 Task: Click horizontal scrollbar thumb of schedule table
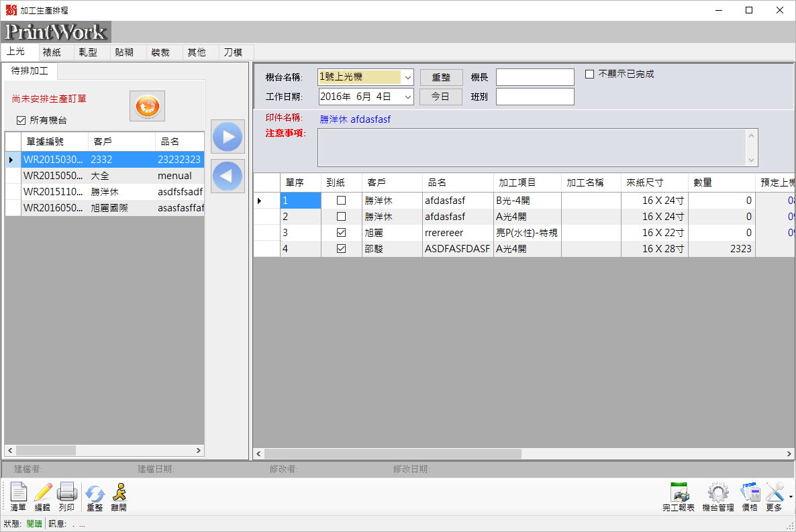pos(393,454)
